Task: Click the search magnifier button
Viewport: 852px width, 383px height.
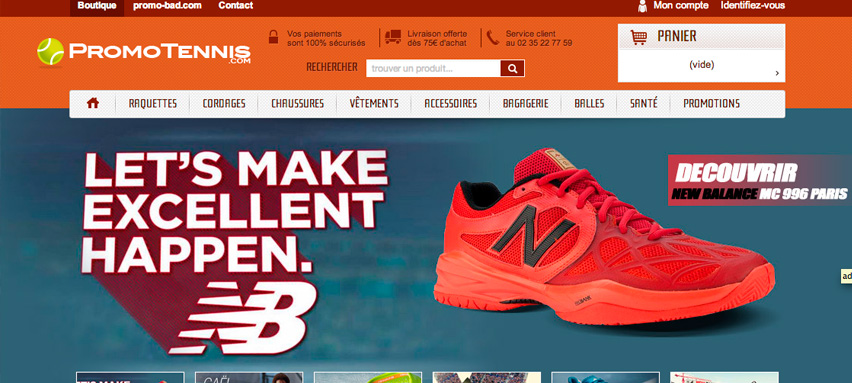Action: pyautogui.click(x=512, y=68)
